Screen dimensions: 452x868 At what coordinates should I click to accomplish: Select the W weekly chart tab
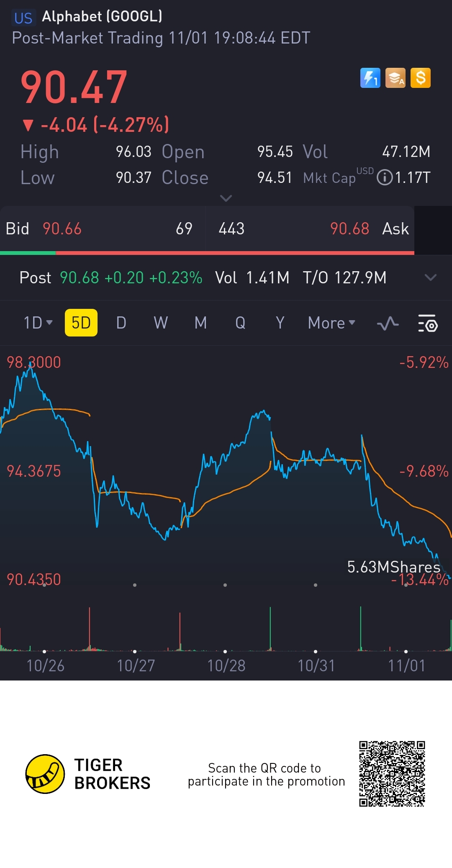coord(161,323)
